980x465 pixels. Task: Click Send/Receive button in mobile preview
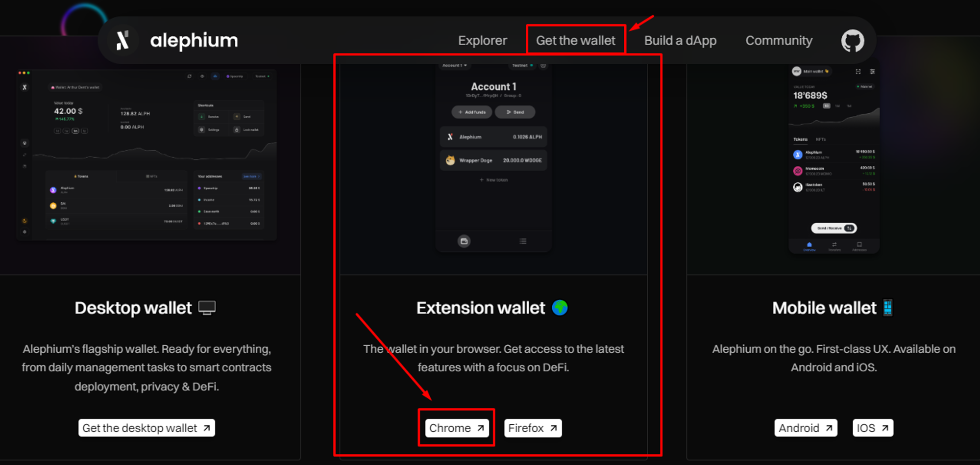coord(834,228)
